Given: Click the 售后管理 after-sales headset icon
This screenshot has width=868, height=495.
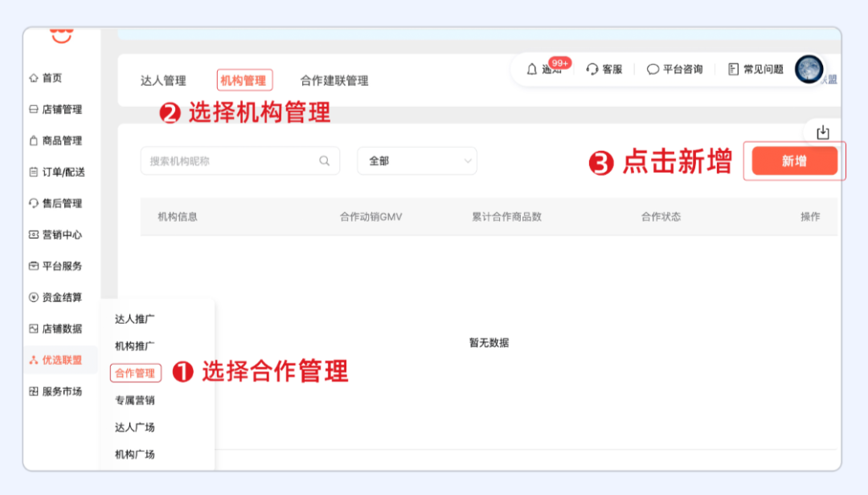Looking at the screenshot, I should click(x=32, y=203).
